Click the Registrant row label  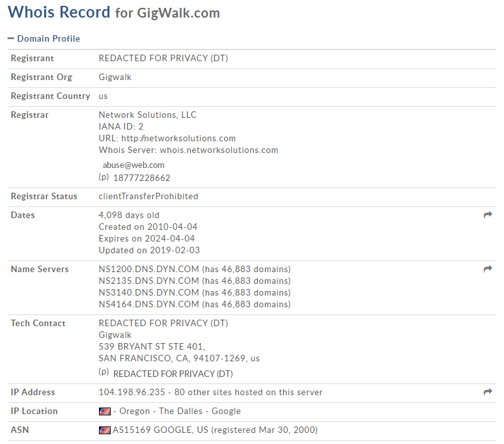[x=32, y=58]
